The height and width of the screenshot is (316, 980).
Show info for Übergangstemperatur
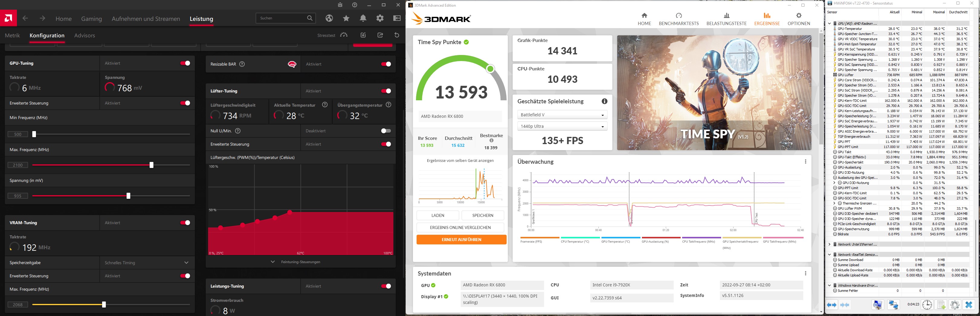coord(388,105)
